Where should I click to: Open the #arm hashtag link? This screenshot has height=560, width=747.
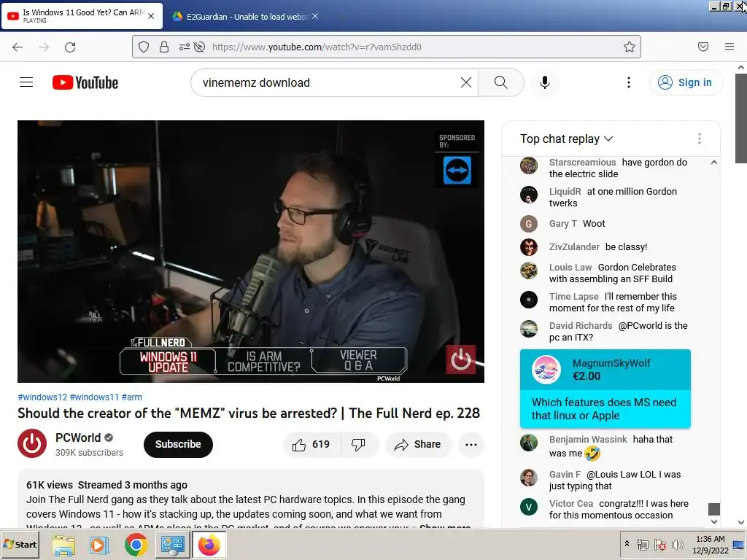click(131, 397)
